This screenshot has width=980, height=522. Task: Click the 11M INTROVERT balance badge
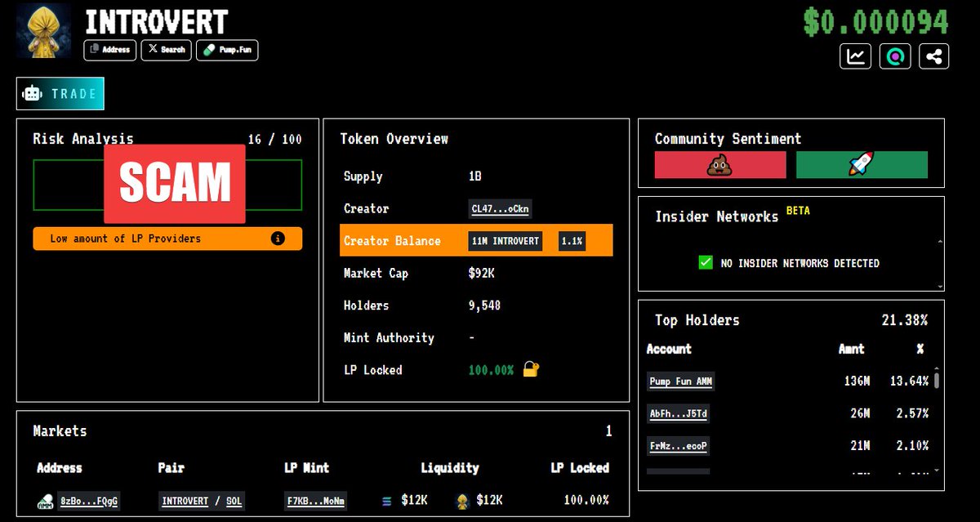pyautogui.click(x=506, y=241)
